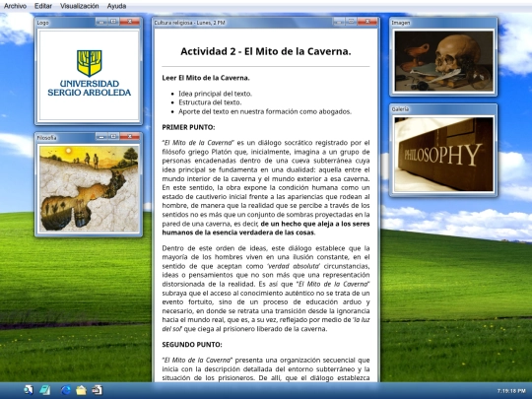Viewport: 532px width, 399px height.
Task: Click the taskbar clock showing 7:19:18 PM
Action: [511, 391]
